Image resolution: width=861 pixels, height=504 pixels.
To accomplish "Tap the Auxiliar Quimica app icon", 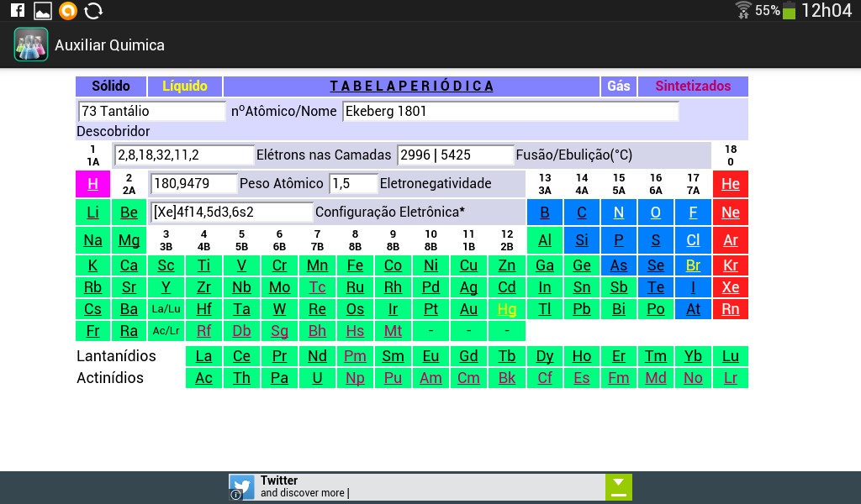I will 30,45.
